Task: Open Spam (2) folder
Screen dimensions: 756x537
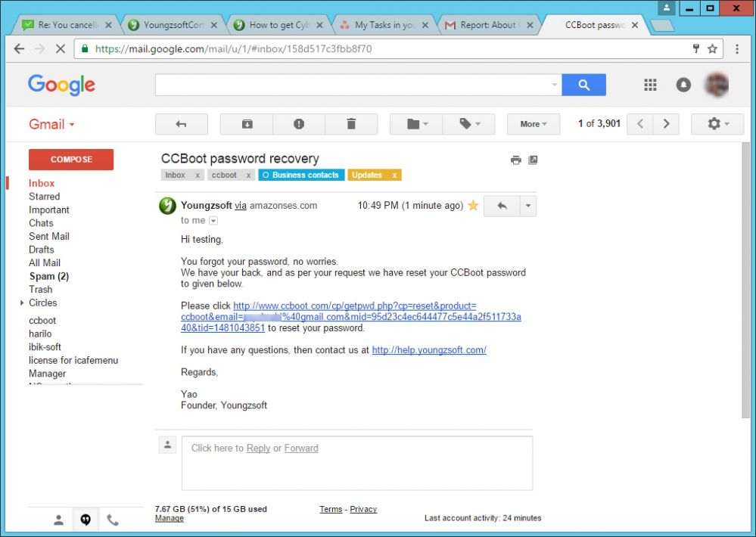Action: (x=49, y=276)
